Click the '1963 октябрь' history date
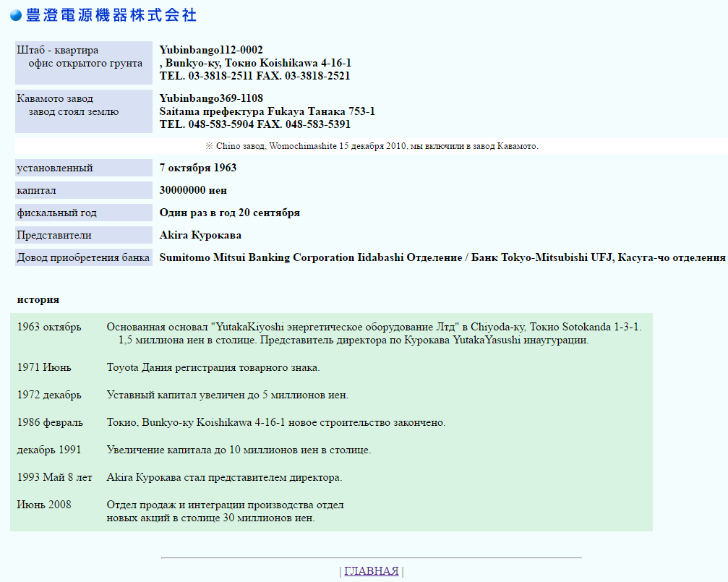 point(48,327)
